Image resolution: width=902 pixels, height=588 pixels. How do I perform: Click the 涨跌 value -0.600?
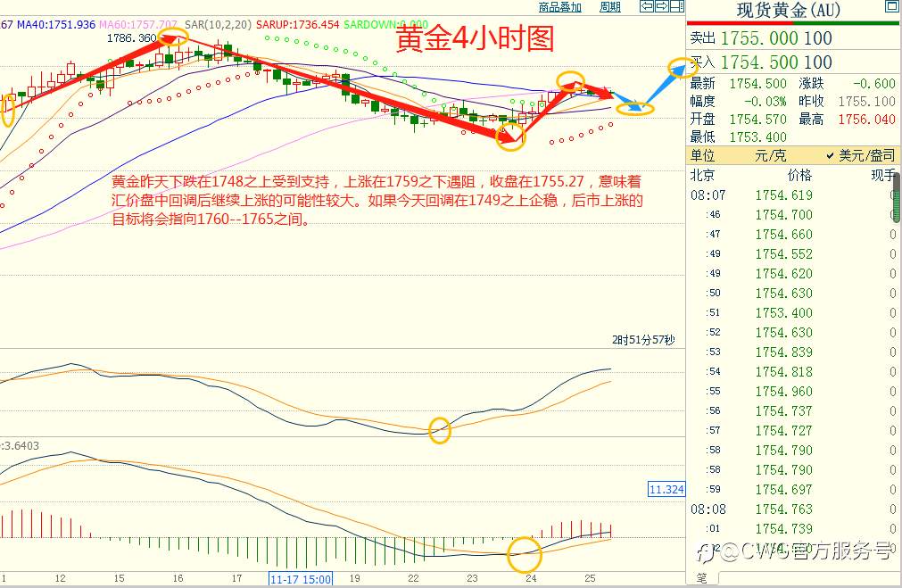(x=874, y=83)
